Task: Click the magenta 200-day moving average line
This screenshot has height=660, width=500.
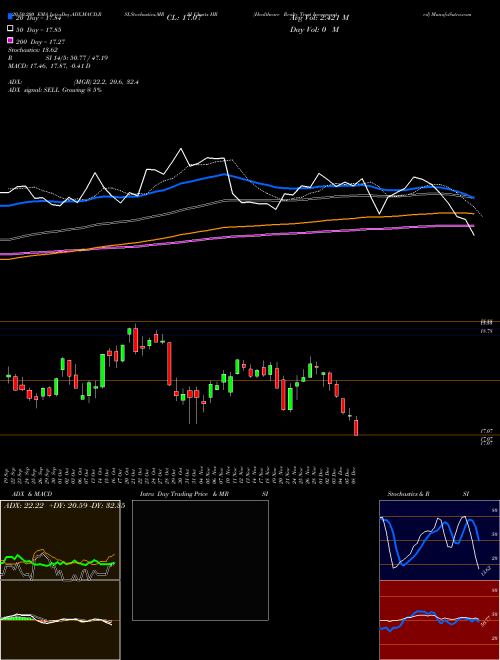Action: tap(236, 236)
